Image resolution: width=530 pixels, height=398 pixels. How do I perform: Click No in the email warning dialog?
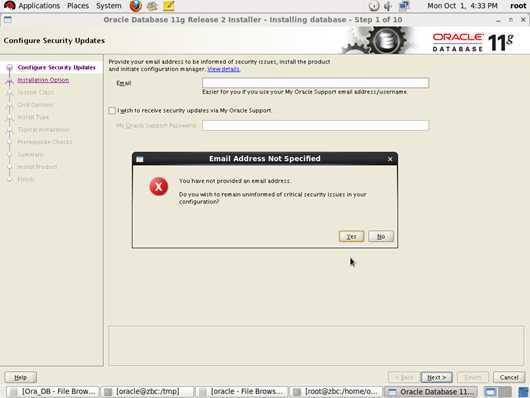381,236
